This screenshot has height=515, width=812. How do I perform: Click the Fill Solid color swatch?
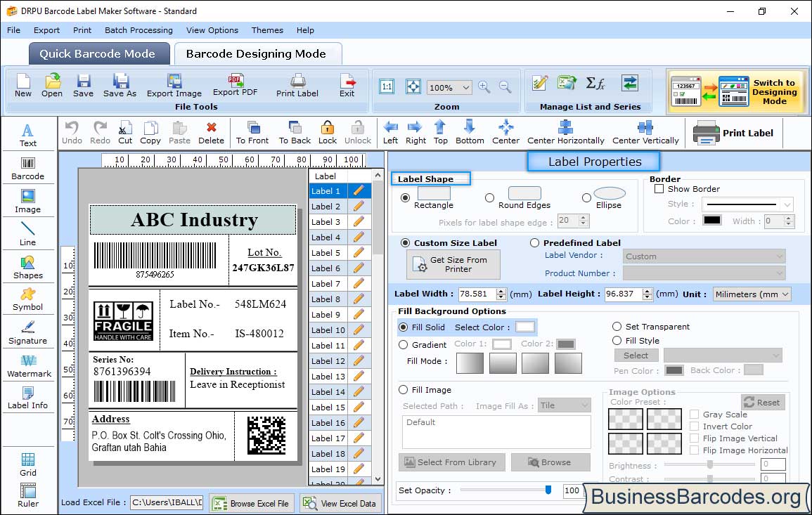[524, 327]
